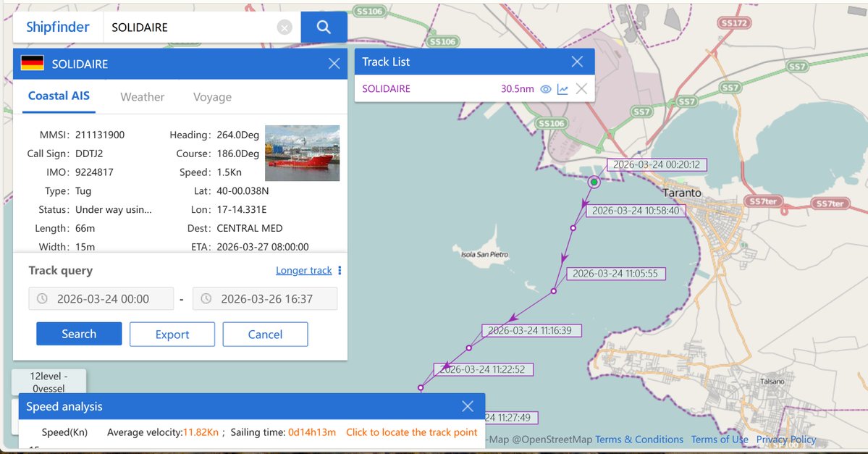
Task: Click the clock icon in the start date field
Action: pyautogui.click(x=42, y=298)
